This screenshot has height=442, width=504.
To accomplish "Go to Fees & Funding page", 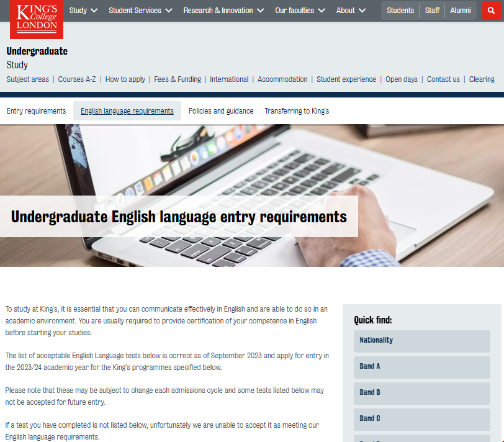I will [x=178, y=79].
